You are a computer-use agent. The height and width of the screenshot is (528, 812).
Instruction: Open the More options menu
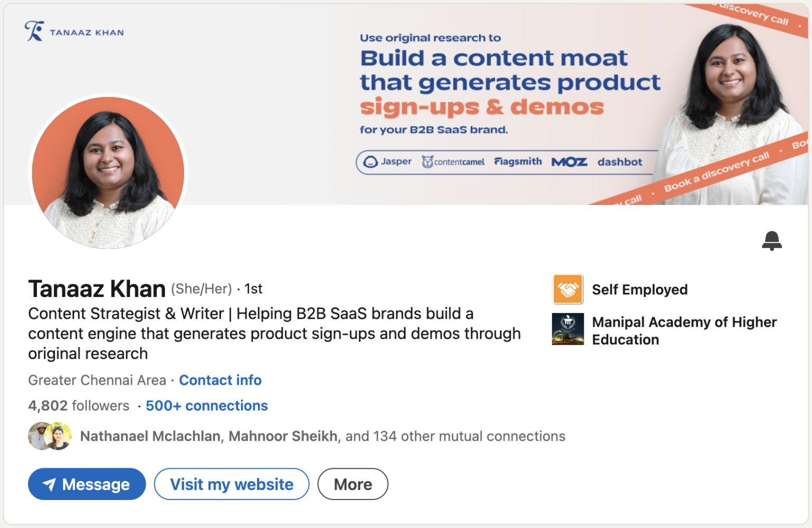point(353,484)
